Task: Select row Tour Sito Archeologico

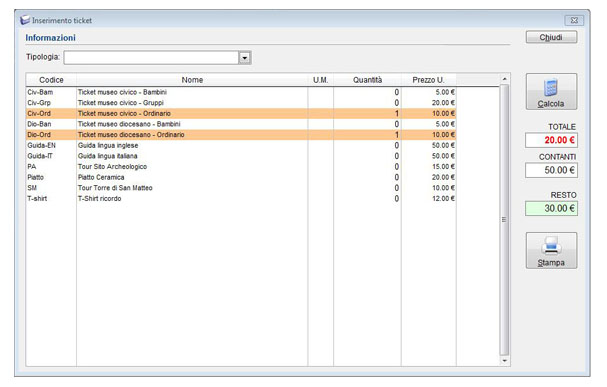Action: tap(241, 166)
